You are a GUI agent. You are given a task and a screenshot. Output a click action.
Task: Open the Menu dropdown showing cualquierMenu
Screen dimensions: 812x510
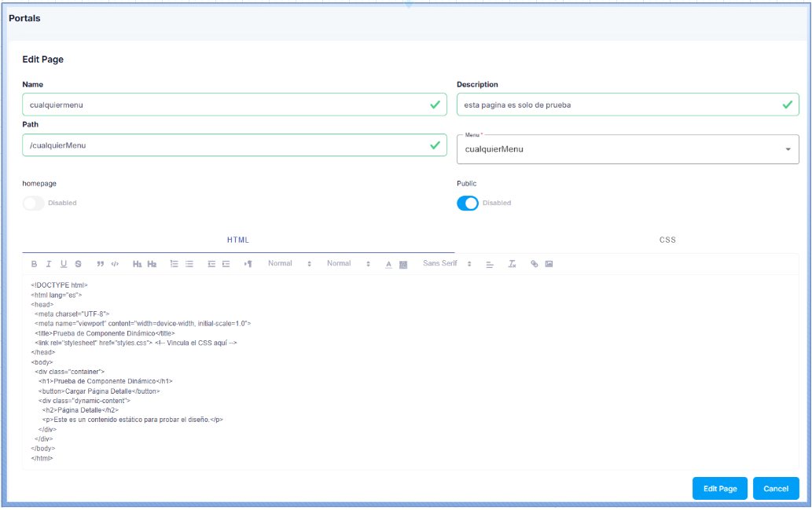(x=627, y=149)
